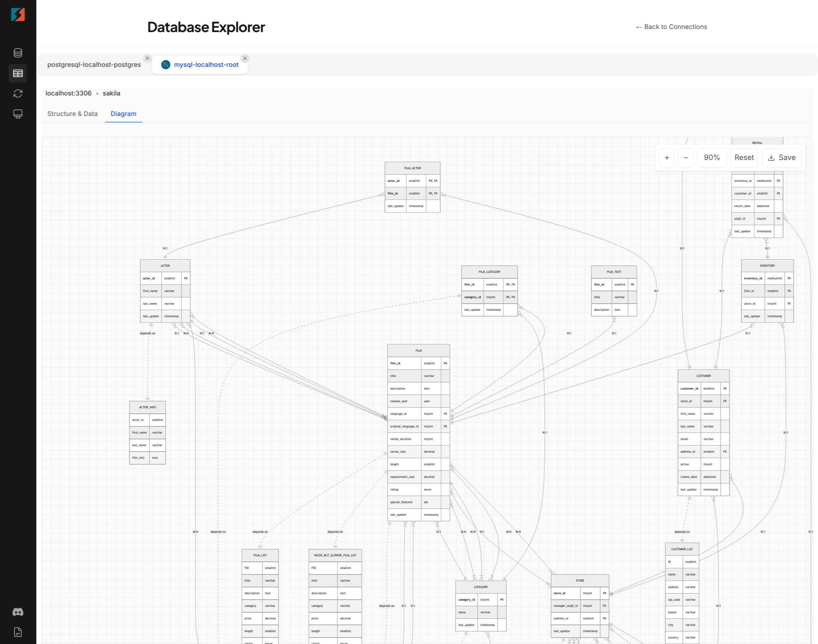Open the database connections sidebar icon

click(x=18, y=53)
